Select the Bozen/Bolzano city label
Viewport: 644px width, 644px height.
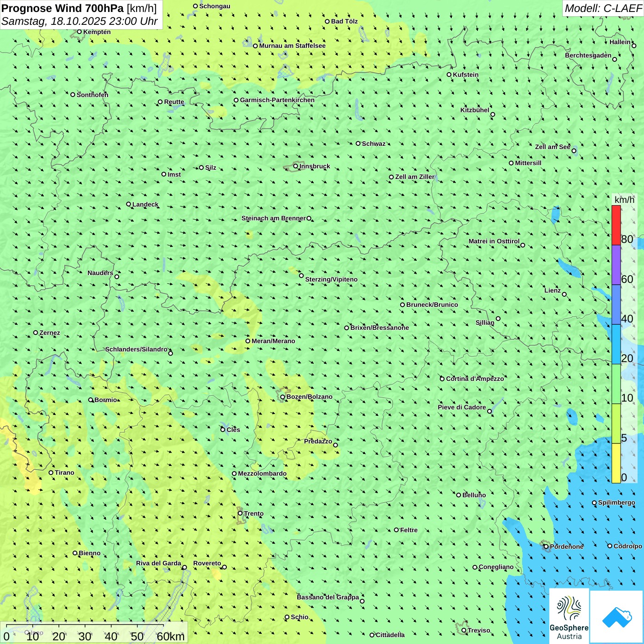pyautogui.click(x=309, y=397)
